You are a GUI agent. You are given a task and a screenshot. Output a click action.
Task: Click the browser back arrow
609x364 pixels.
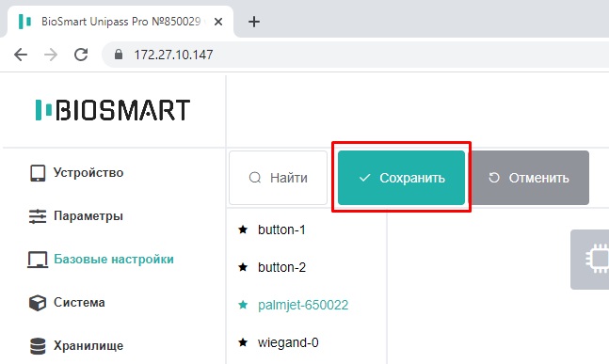21,55
